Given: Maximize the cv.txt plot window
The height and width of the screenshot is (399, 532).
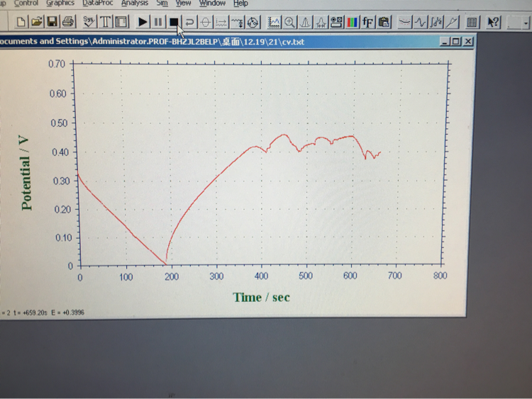Looking at the screenshot, I should (x=456, y=42).
